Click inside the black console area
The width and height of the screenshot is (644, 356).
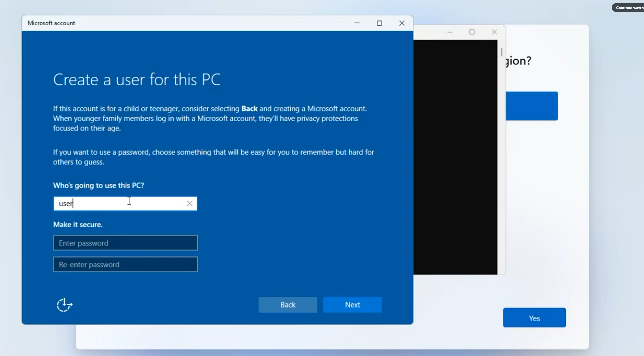[x=455, y=157]
